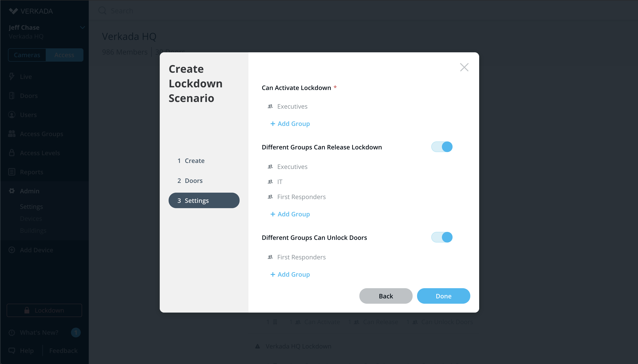Screen dimensions: 638x364
Task: Toggle the Cameras view mode
Action: click(x=27, y=55)
